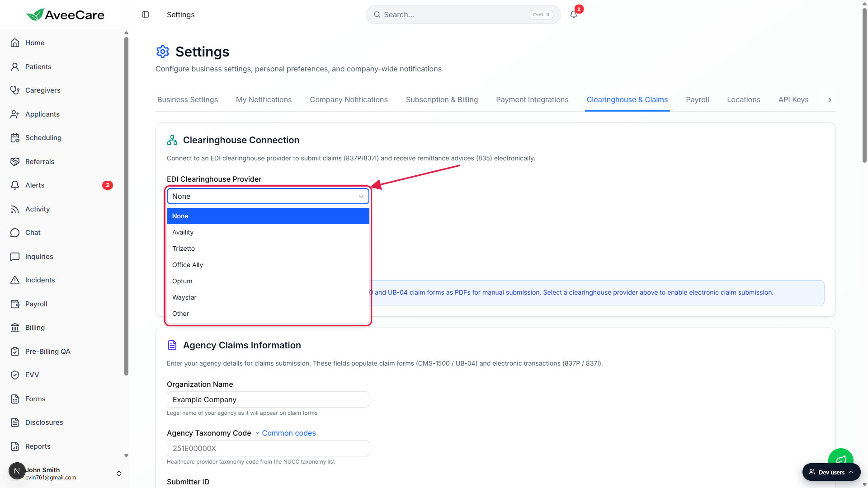Click the Forms document icon
This screenshot has height=488, width=868.
point(15,399)
